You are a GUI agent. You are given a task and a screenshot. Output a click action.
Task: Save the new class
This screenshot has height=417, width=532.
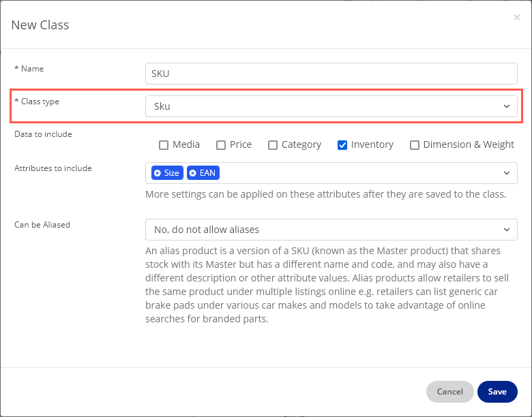click(x=497, y=392)
